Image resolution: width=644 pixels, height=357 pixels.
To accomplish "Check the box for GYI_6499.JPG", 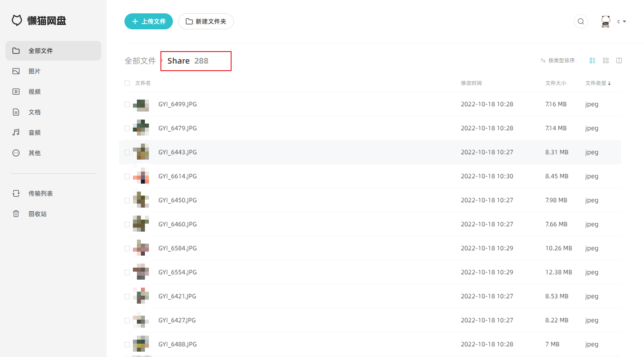I will (127, 104).
